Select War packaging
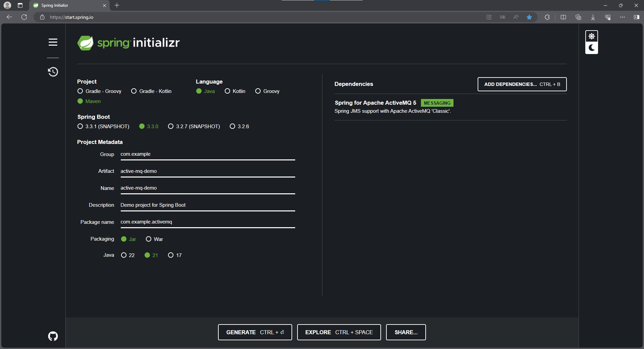644x349 pixels. click(154, 239)
